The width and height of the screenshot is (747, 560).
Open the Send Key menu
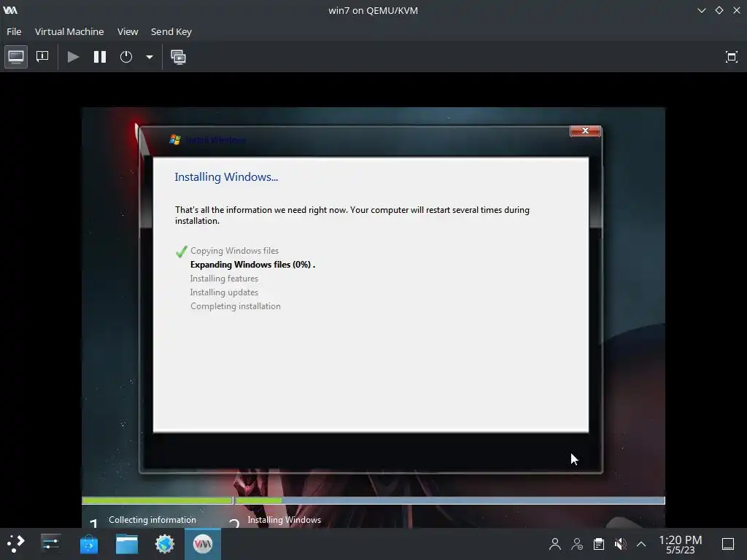pos(171,31)
